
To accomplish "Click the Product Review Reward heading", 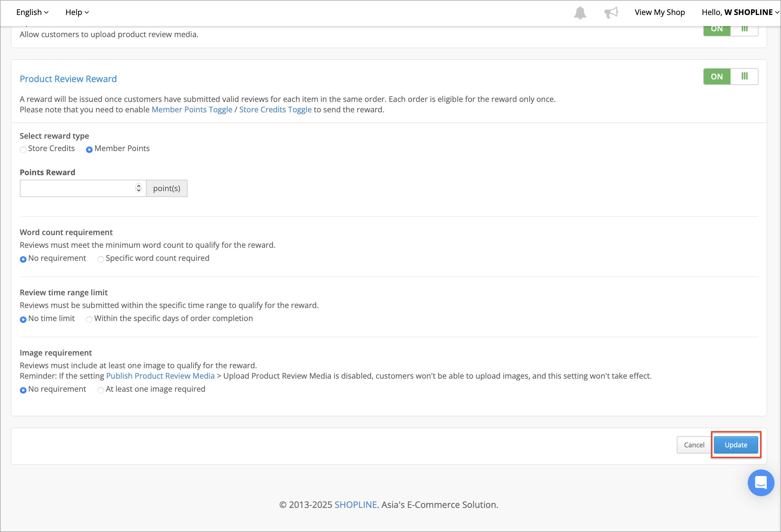I will [68, 79].
